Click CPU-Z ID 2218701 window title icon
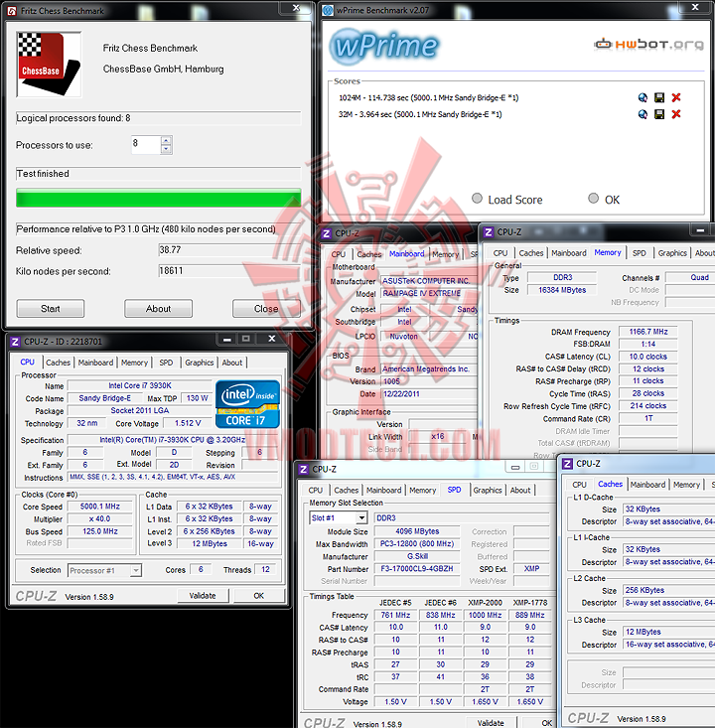The height and width of the screenshot is (728, 715). tap(15, 342)
